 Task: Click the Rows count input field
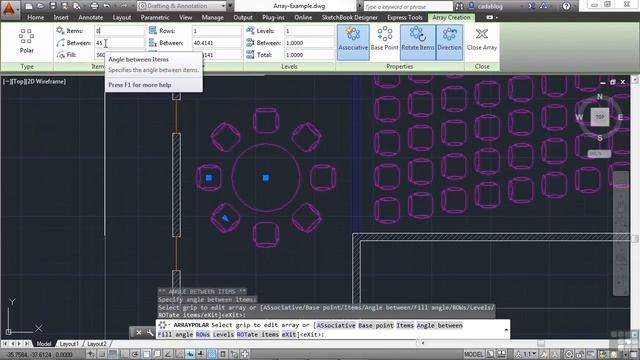(216, 31)
